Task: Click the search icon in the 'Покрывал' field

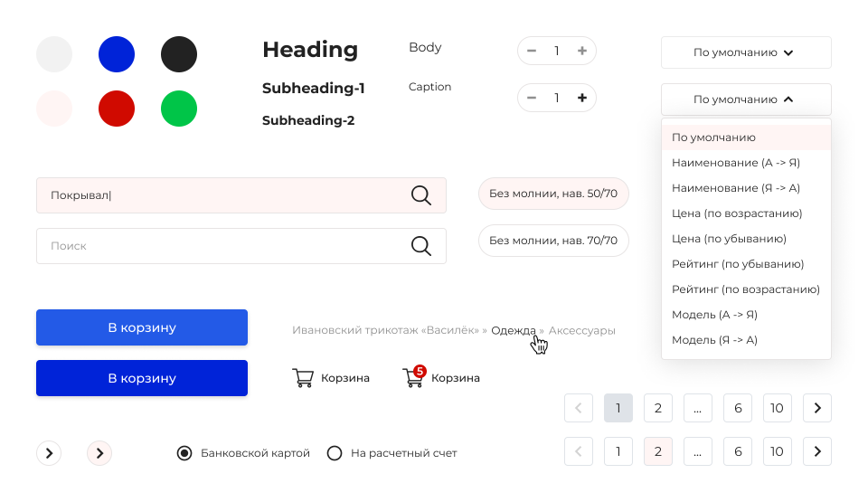Action: coord(420,195)
